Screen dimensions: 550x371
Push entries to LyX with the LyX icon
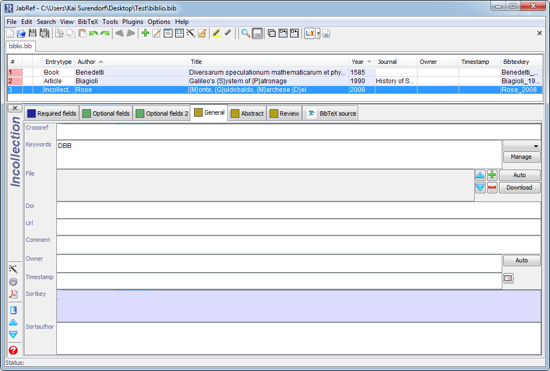[310, 34]
